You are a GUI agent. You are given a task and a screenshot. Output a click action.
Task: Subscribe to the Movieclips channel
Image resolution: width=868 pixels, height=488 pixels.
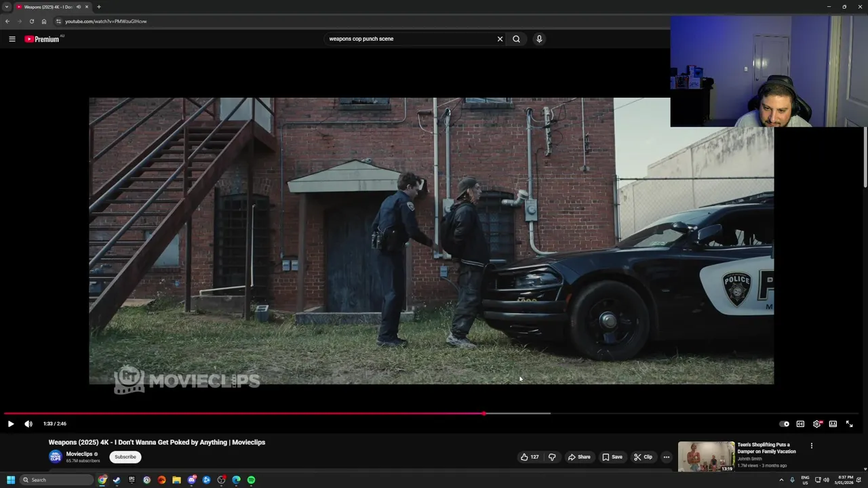tap(125, 457)
